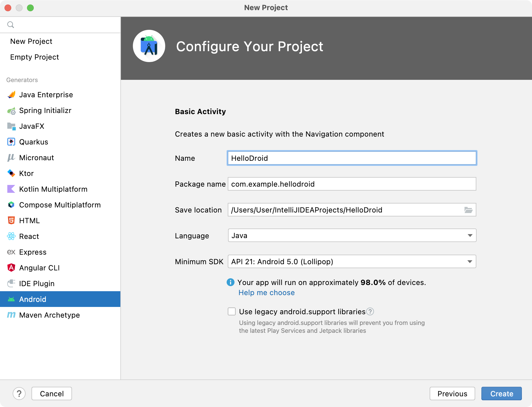Click the Java Enterprise generator icon

[11, 95]
